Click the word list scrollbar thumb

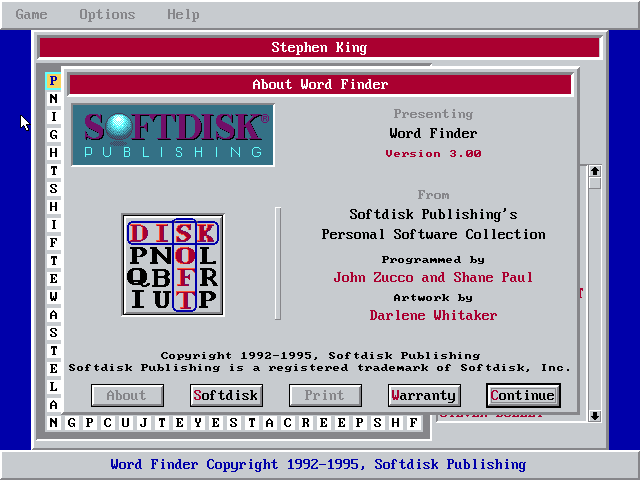595,183
